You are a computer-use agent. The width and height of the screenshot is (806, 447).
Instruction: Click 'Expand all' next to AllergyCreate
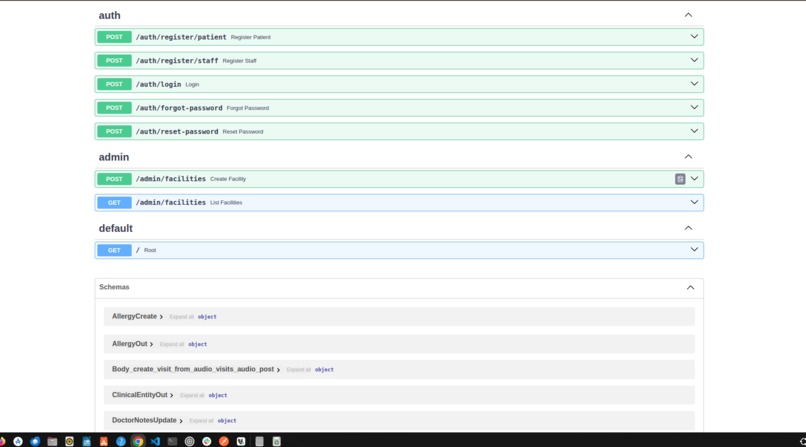point(181,317)
